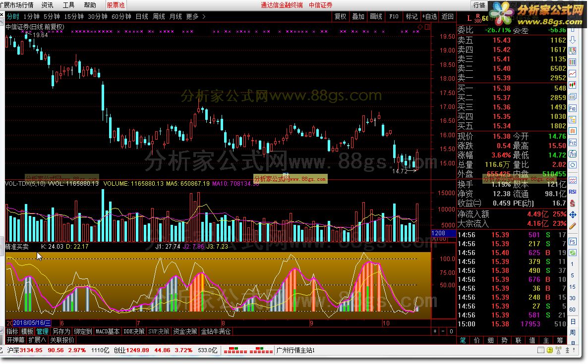Select the 5分钟 period
The height and width of the screenshot is (364, 588).
coord(52,16)
